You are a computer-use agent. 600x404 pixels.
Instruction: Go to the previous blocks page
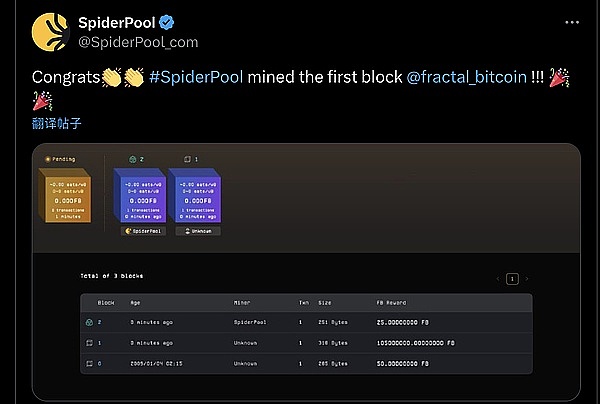pos(498,279)
